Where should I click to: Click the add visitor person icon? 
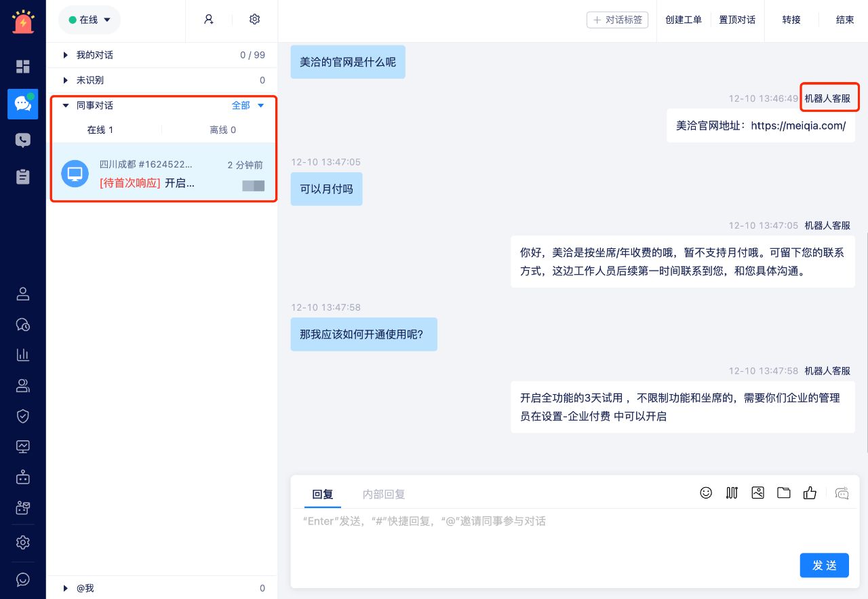tap(209, 20)
